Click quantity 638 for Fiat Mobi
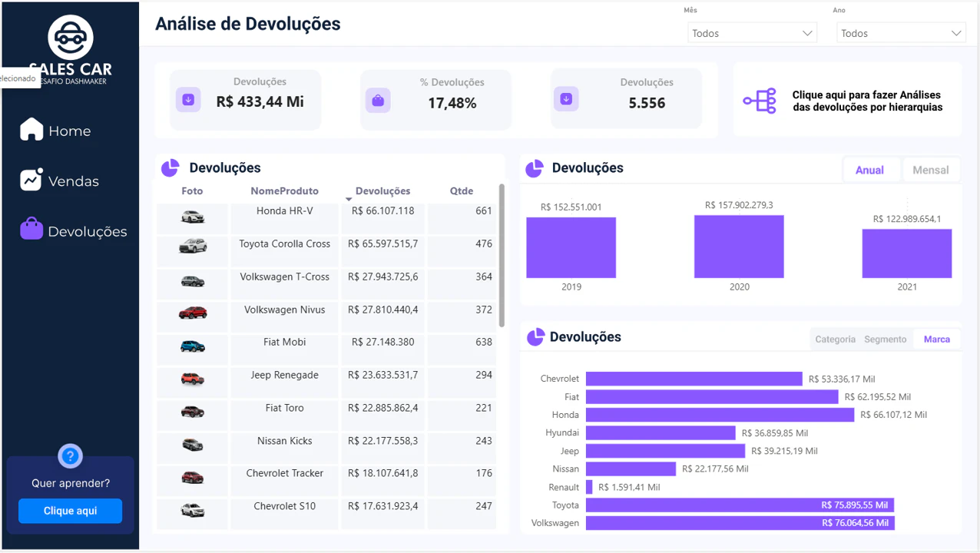 [484, 342]
